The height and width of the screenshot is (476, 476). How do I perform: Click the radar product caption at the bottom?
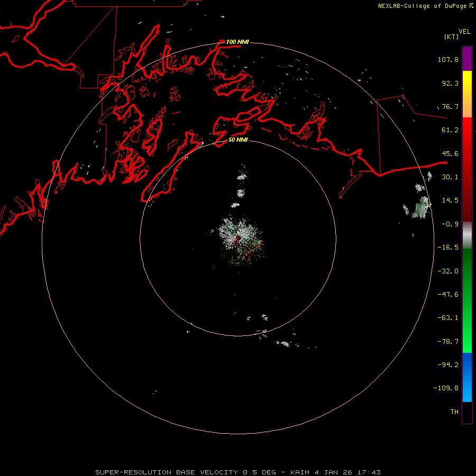(238, 472)
